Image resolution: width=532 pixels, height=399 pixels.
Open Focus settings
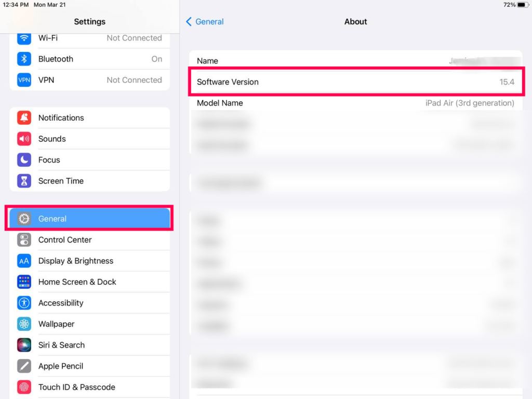click(x=89, y=160)
